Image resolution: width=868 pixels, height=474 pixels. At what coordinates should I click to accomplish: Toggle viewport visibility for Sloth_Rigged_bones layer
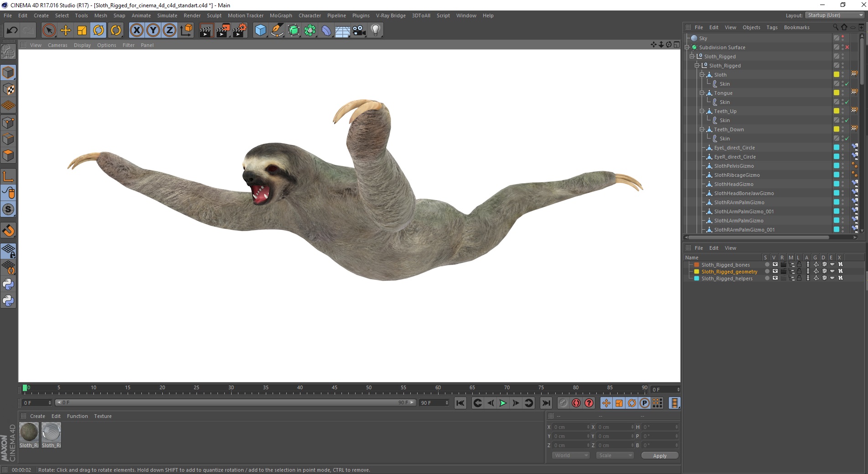[775, 264]
